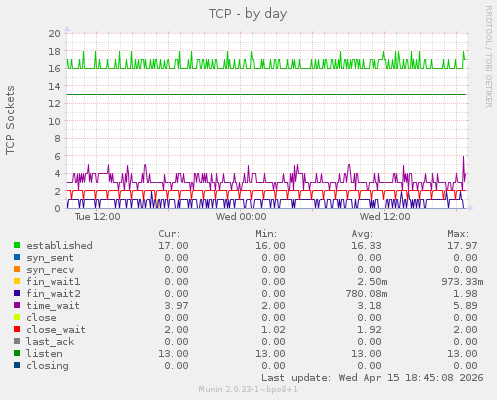Click listen current value 13.00
The image size is (497, 400).
tap(173, 354)
